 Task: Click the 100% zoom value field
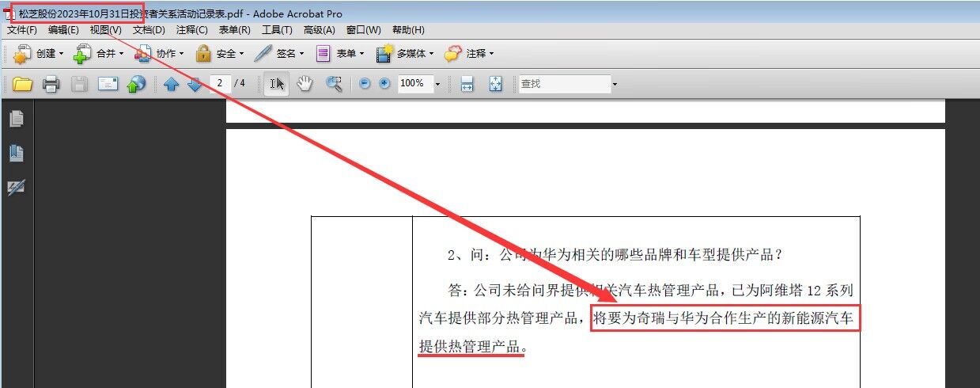click(x=414, y=83)
